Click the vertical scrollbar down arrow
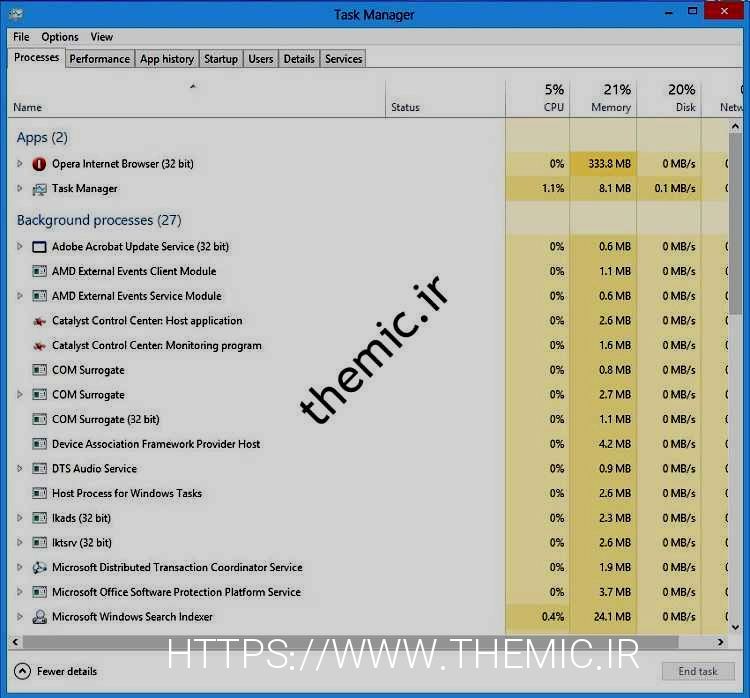This screenshot has width=750, height=698. tap(735, 627)
